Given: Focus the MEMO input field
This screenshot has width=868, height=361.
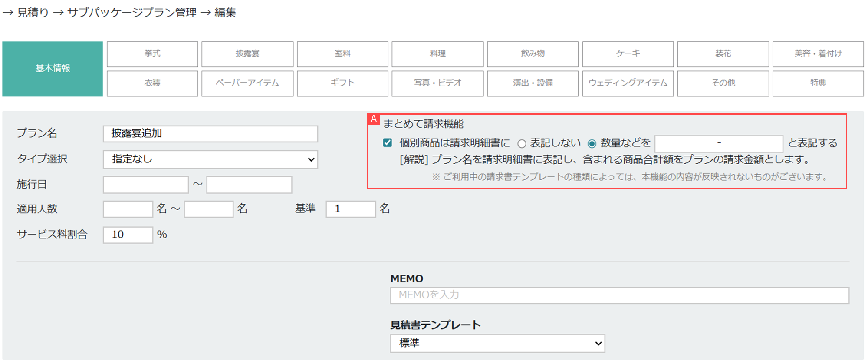Looking at the screenshot, I should coord(619,295).
